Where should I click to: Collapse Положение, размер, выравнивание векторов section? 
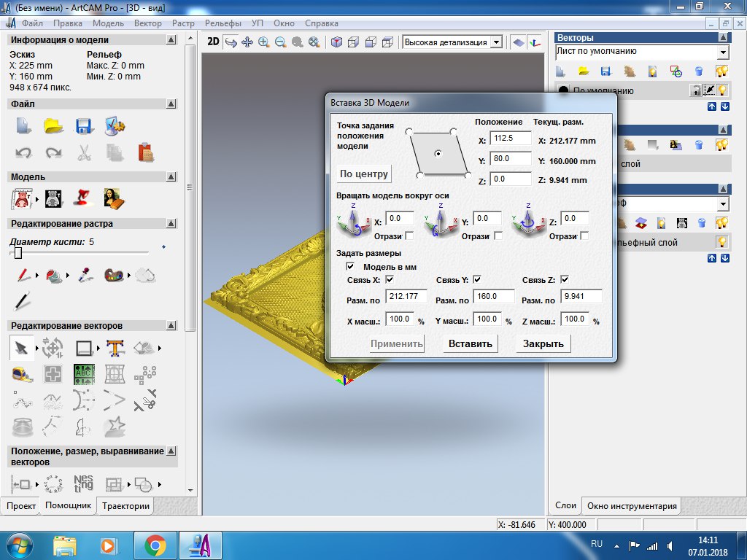click(x=171, y=451)
